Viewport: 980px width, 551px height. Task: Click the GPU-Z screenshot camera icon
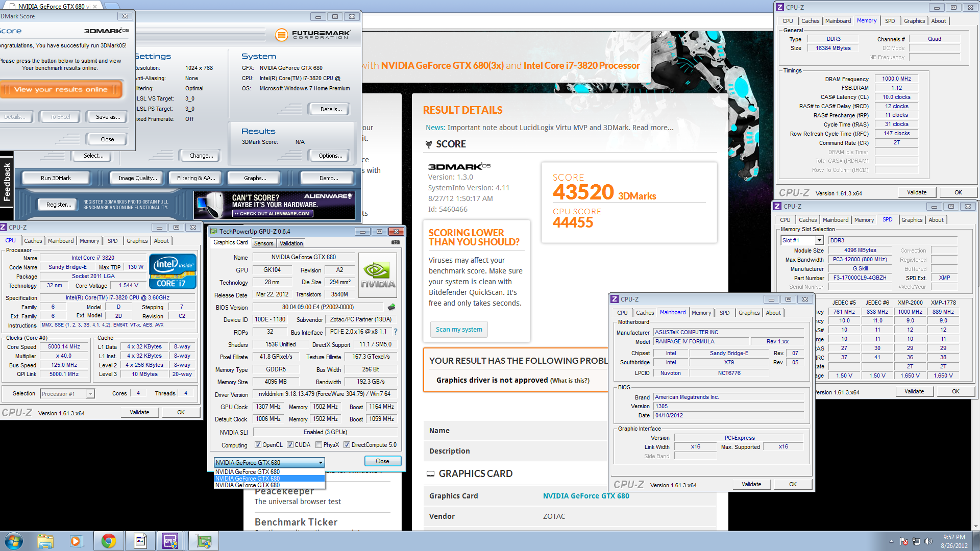coord(395,243)
